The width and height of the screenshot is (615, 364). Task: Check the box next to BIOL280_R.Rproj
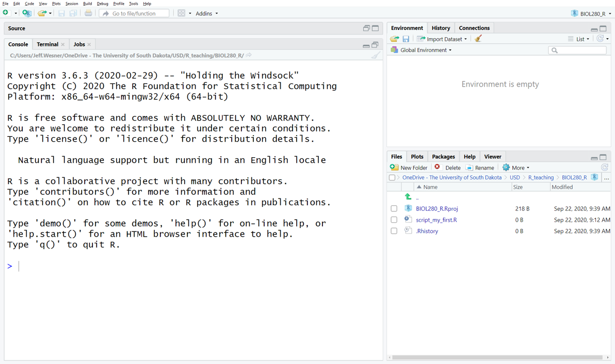point(394,209)
